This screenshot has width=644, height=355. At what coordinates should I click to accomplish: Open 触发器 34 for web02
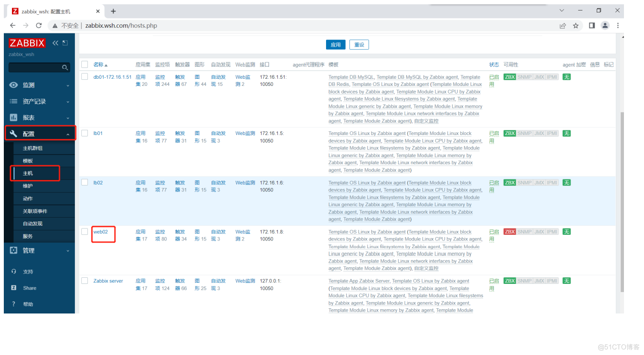(x=181, y=235)
